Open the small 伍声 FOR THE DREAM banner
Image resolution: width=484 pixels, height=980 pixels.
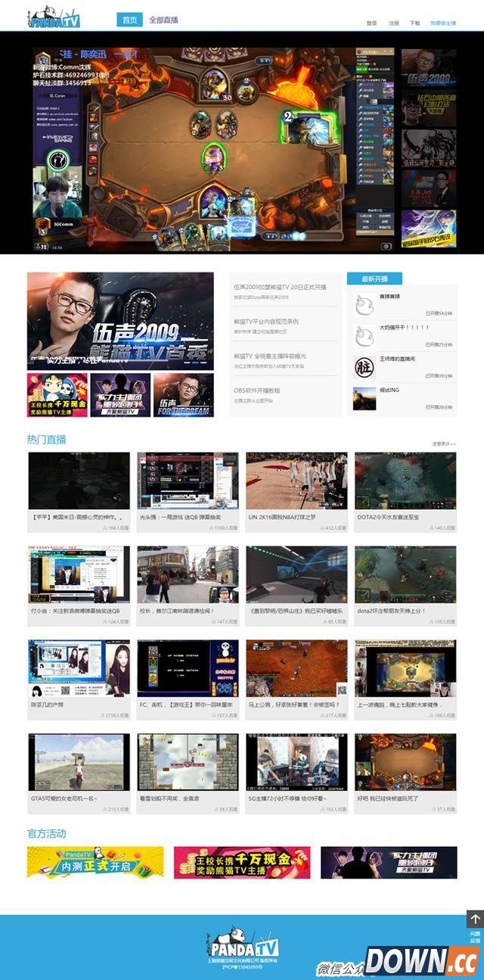coord(183,394)
